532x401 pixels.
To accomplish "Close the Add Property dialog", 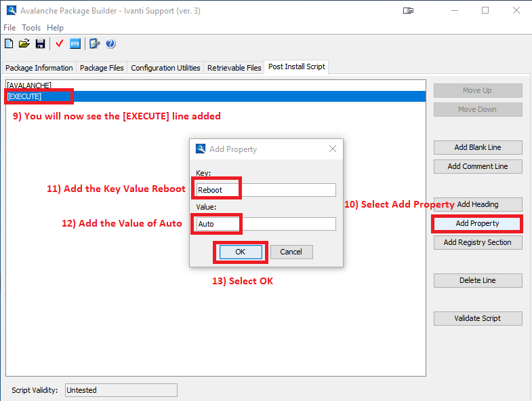I will click(x=333, y=149).
